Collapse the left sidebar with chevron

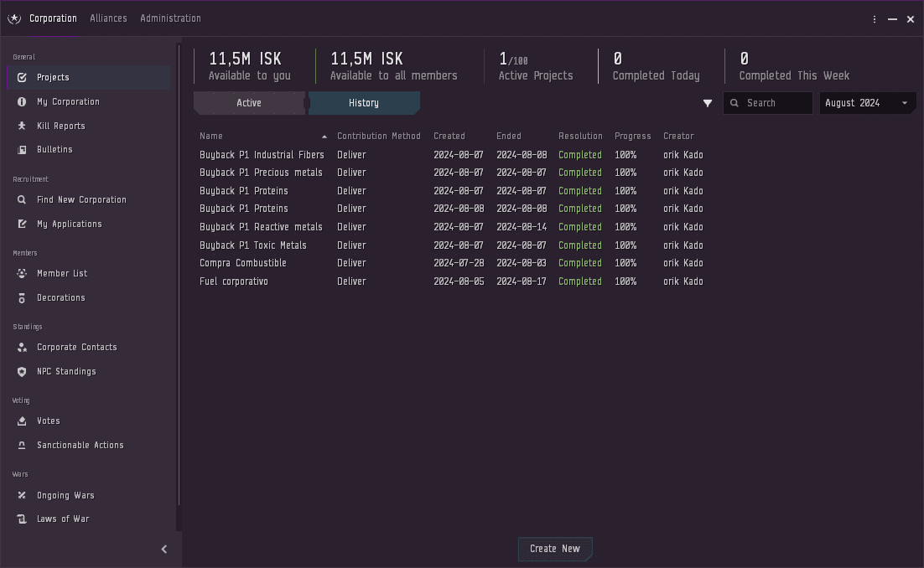[164, 549]
